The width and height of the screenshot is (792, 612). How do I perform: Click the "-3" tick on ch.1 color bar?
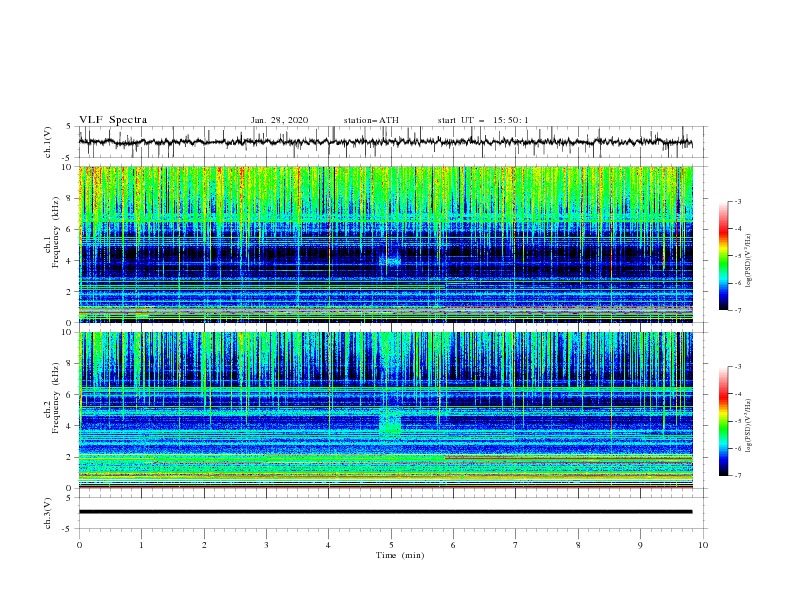(737, 201)
